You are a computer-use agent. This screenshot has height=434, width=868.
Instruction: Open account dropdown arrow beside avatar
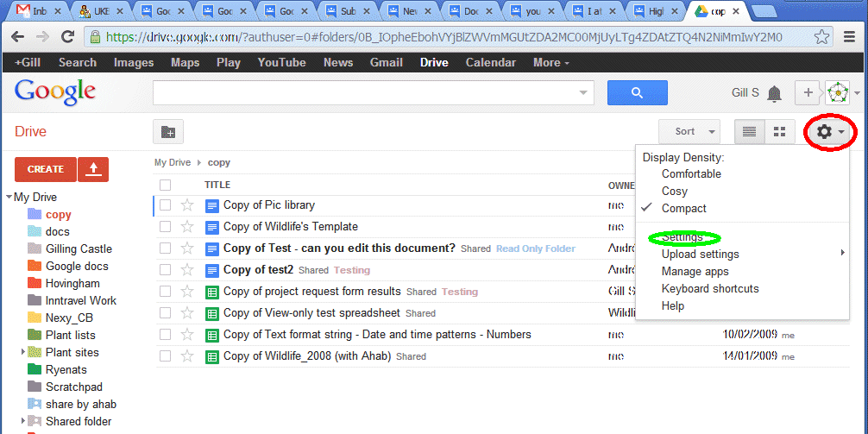click(857, 93)
